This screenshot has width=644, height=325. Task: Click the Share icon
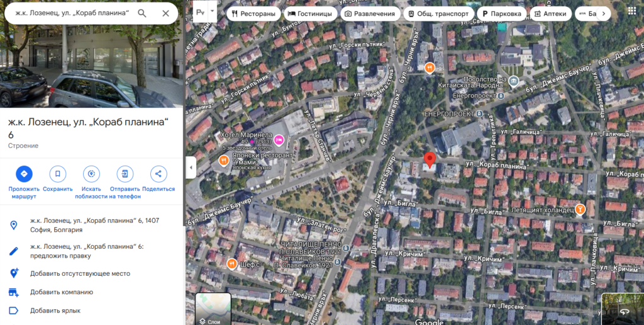(x=158, y=174)
